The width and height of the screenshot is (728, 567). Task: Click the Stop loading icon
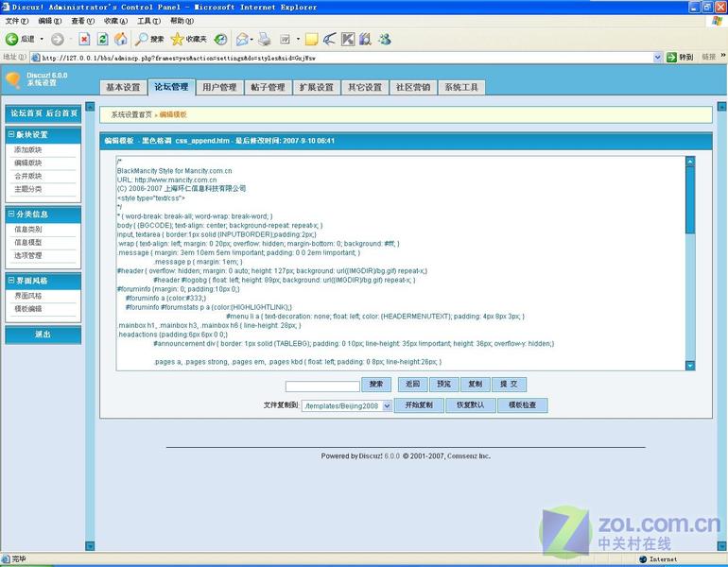coord(84,40)
